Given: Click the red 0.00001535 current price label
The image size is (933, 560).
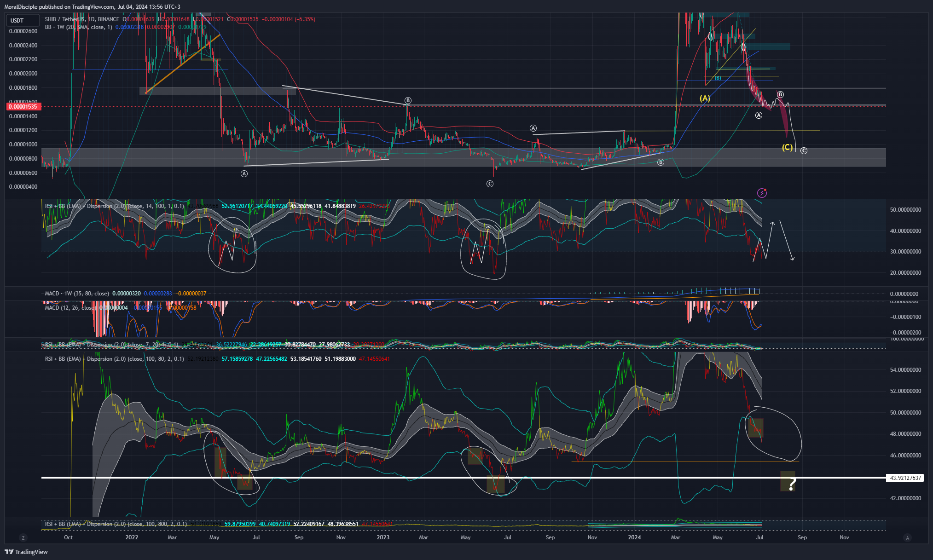Looking at the screenshot, I should (x=24, y=107).
